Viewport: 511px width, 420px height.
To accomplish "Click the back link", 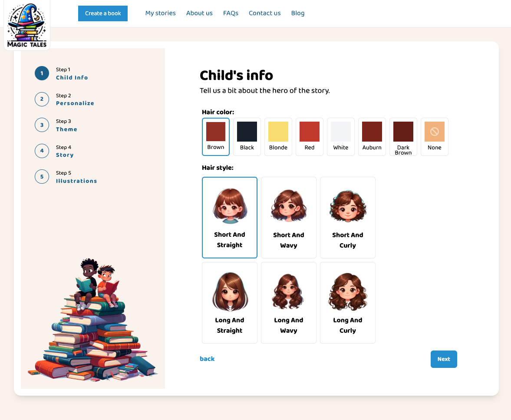I will [x=207, y=359].
